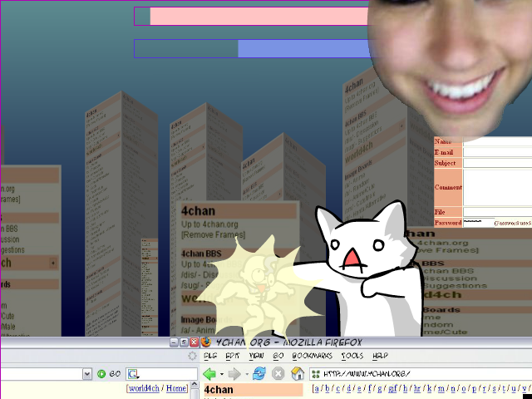Expand the address bar dropdown beside Go

(x=86, y=374)
